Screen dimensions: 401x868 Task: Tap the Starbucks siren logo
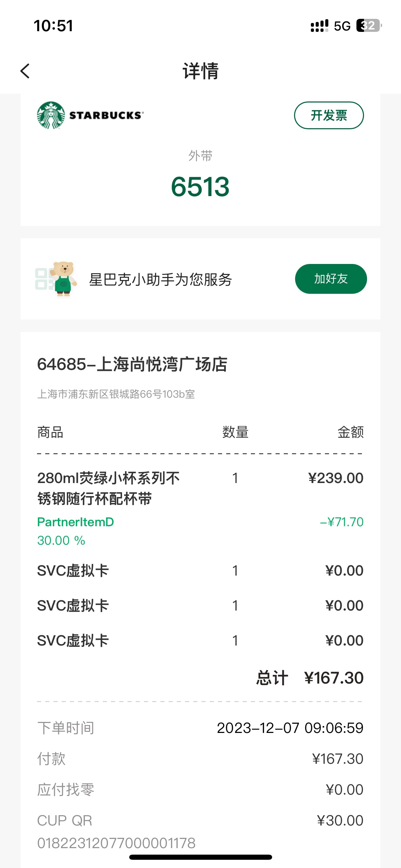point(51,115)
